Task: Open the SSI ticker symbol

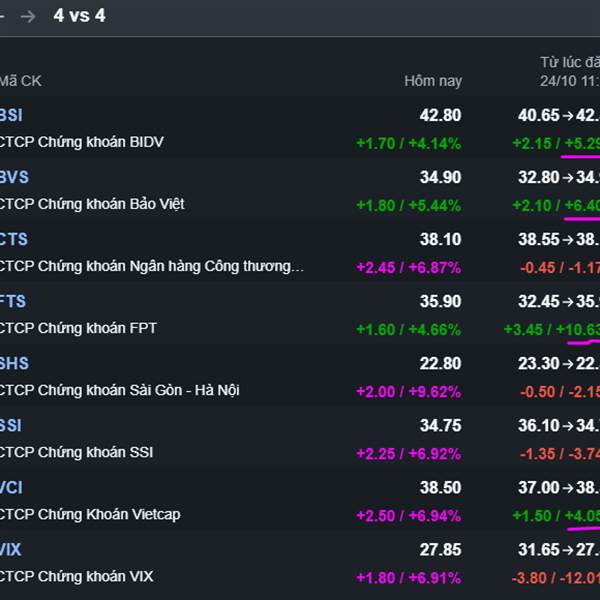Action: pos(12,425)
